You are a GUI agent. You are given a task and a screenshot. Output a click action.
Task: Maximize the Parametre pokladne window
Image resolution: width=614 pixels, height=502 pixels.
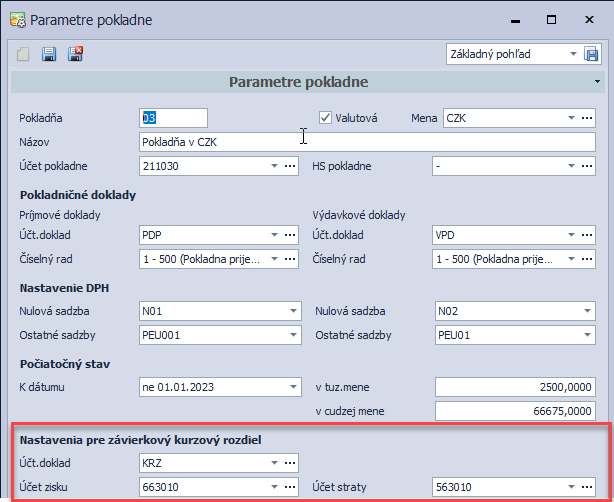[x=549, y=19]
